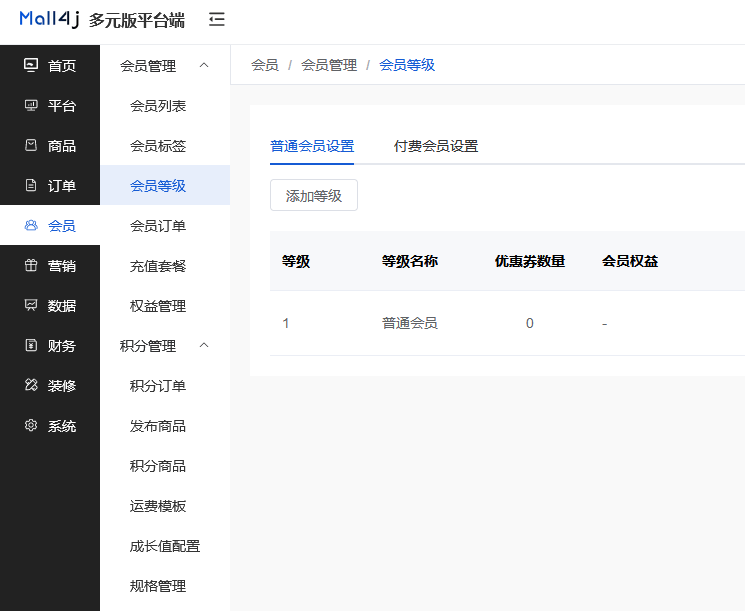Open 系统 settings section
The width and height of the screenshot is (745, 611).
(x=50, y=425)
